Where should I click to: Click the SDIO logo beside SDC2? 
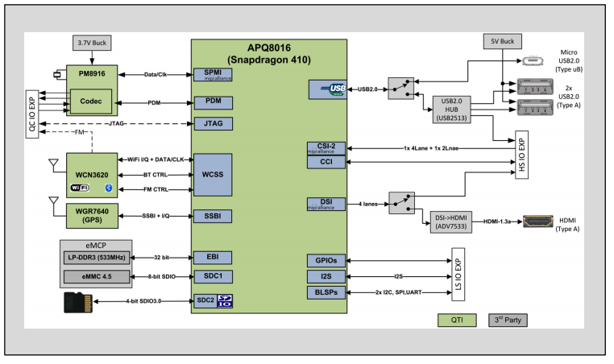[225, 301]
